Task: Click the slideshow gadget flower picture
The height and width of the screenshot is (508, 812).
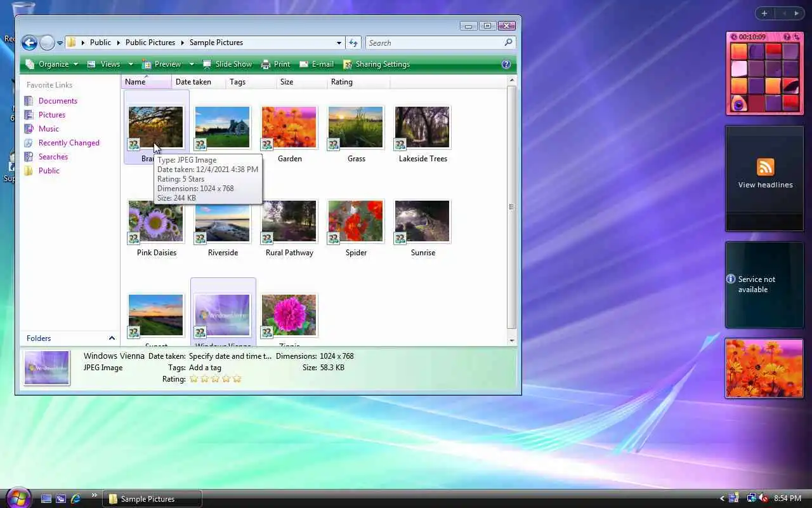Action: pyautogui.click(x=764, y=368)
